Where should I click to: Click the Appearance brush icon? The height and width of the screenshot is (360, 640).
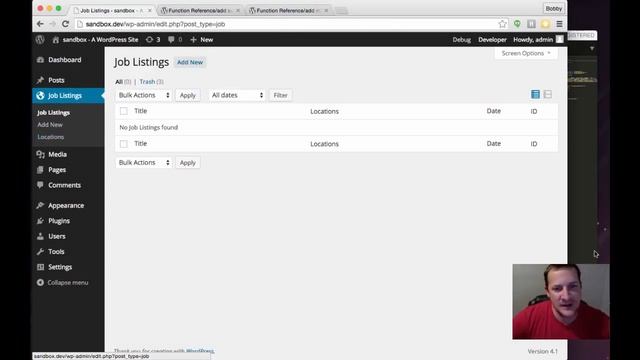(x=40, y=206)
